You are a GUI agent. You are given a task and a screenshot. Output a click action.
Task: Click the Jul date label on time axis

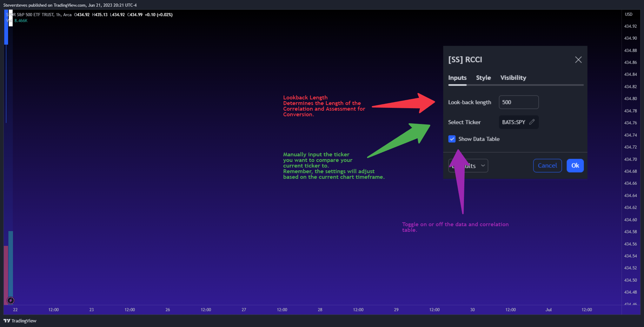(549, 310)
